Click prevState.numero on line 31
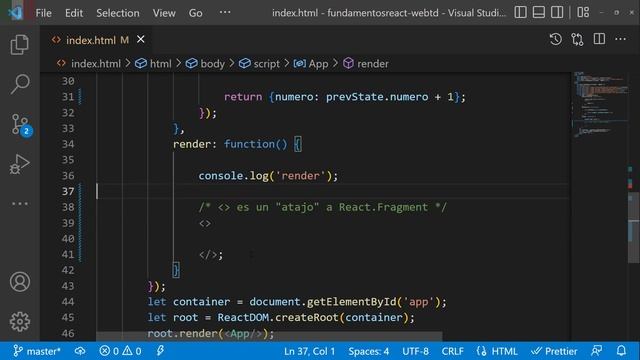640x360 pixels. pos(377,97)
